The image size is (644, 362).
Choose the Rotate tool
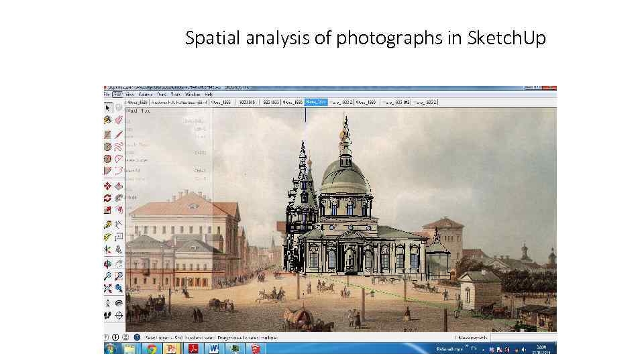pos(107,198)
